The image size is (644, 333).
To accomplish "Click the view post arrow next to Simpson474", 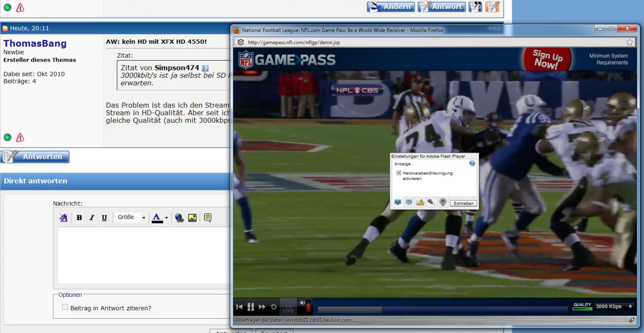I will (x=205, y=68).
